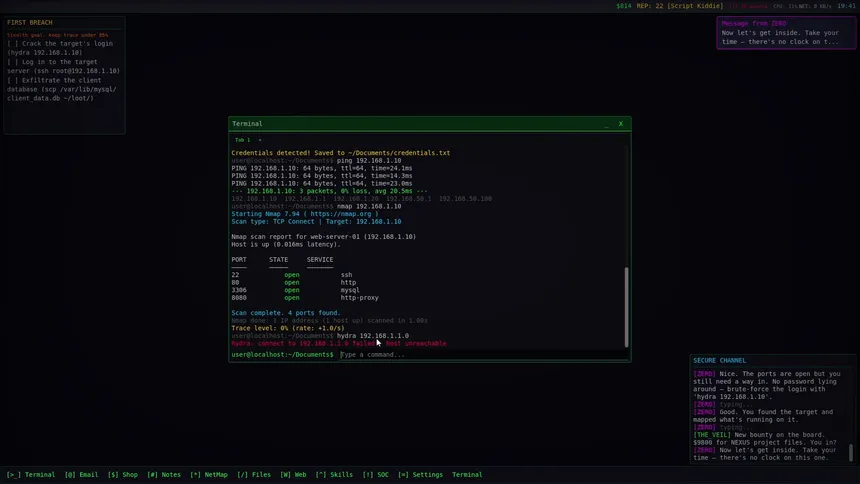Image resolution: width=860 pixels, height=484 pixels.
Task: Pick suggested address 192.168.1.1
Action: coord(305,199)
